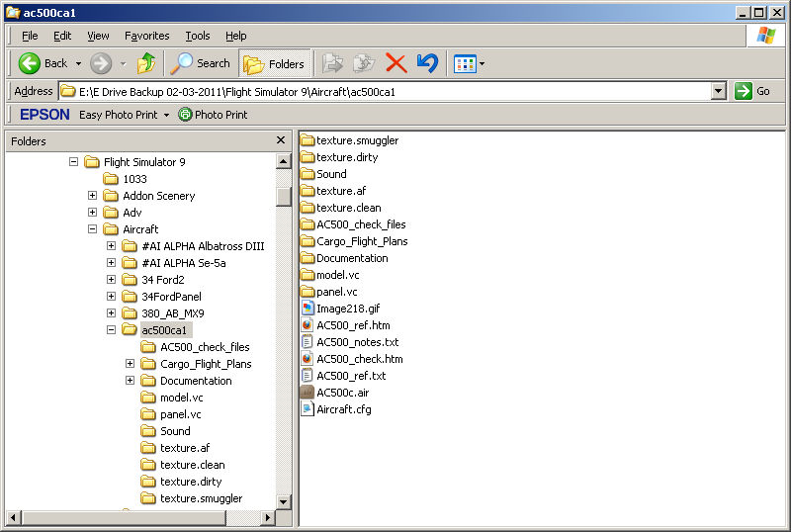Viewport: 791px width, 532px height.
Task: Go up one folder level
Action: [x=146, y=63]
